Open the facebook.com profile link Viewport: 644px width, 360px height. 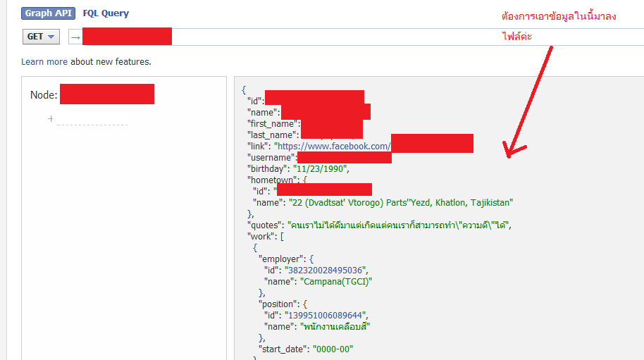coord(333,146)
